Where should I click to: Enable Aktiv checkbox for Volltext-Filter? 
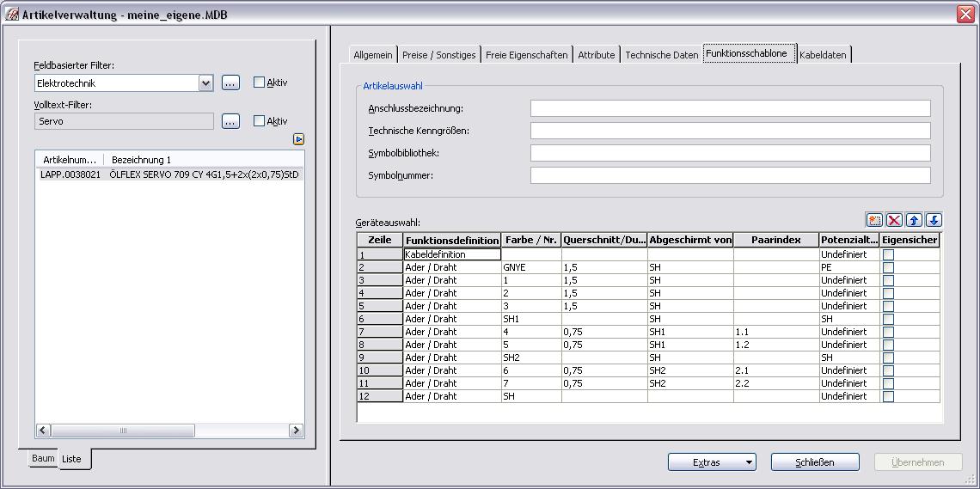(259, 121)
